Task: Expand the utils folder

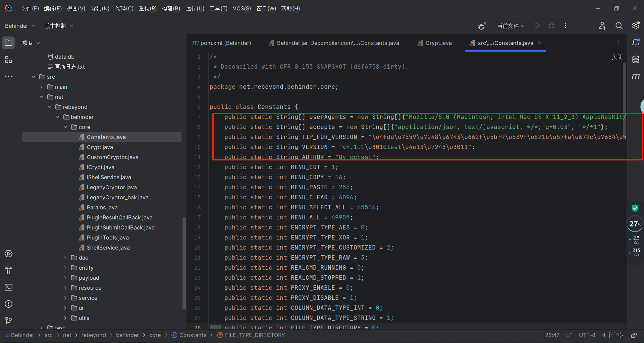Action: pos(65,318)
